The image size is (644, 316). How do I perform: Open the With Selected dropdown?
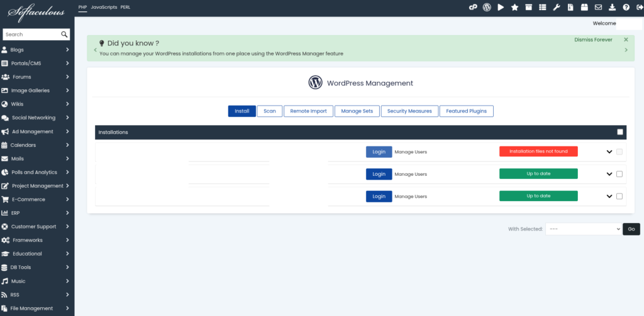click(x=583, y=229)
